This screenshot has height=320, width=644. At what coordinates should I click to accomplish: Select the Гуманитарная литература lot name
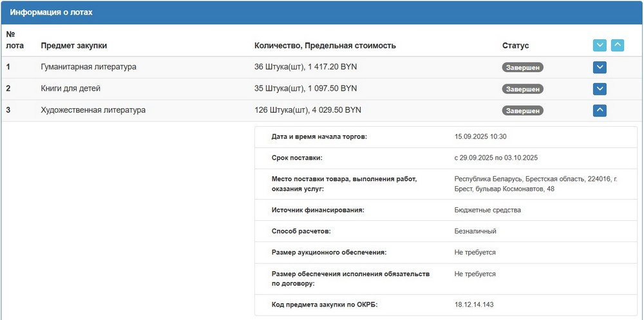tap(88, 67)
